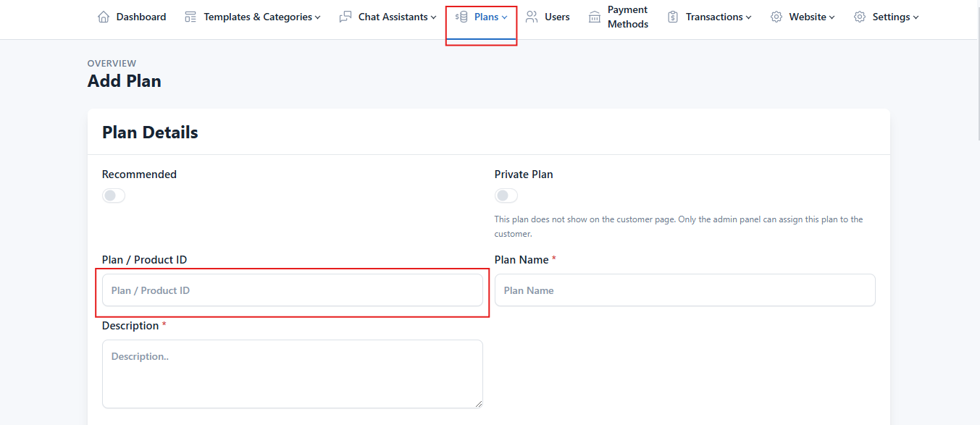Turn on the Private Plan switch
Screen dimensions: 980x425
pos(506,195)
